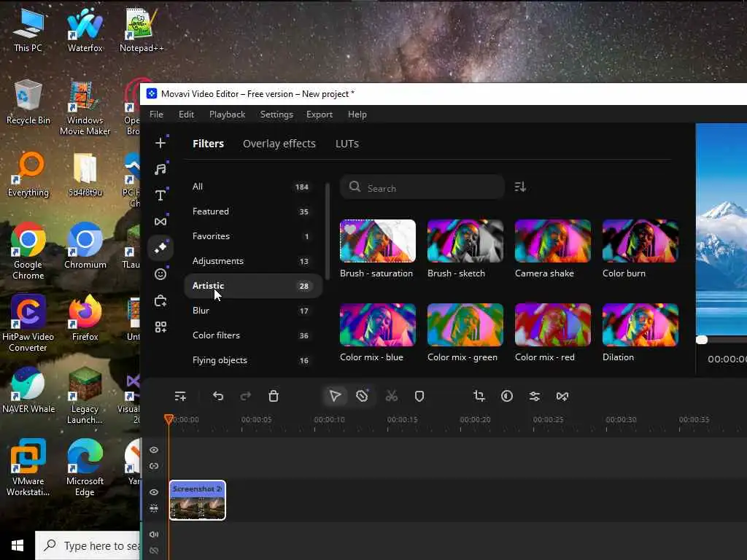Undo the last action
This screenshot has height=560, width=747.
point(218,396)
